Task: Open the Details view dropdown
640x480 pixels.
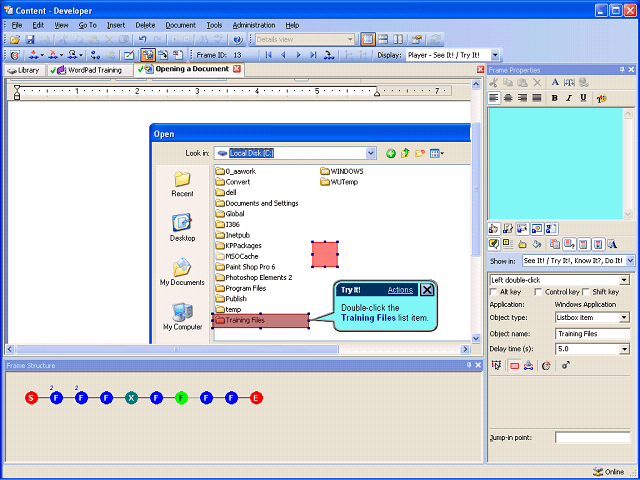Action: click(350, 40)
